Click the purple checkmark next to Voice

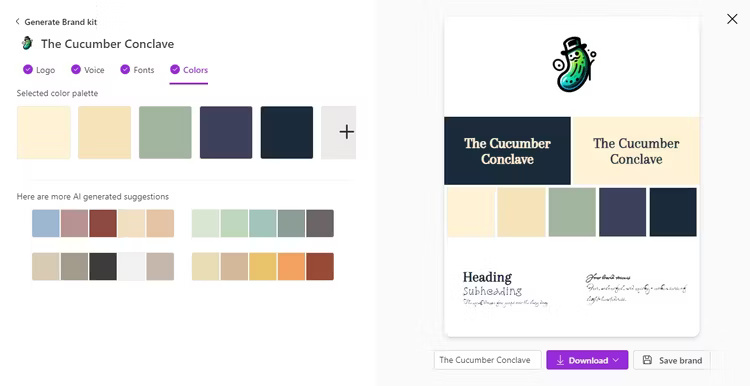click(x=76, y=69)
